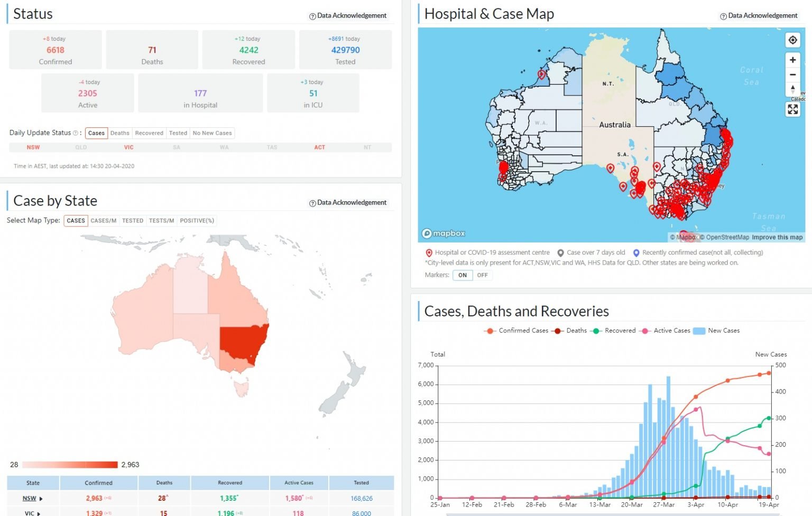Select the Deaths daily update tab
The height and width of the screenshot is (516, 812).
click(x=119, y=133)
